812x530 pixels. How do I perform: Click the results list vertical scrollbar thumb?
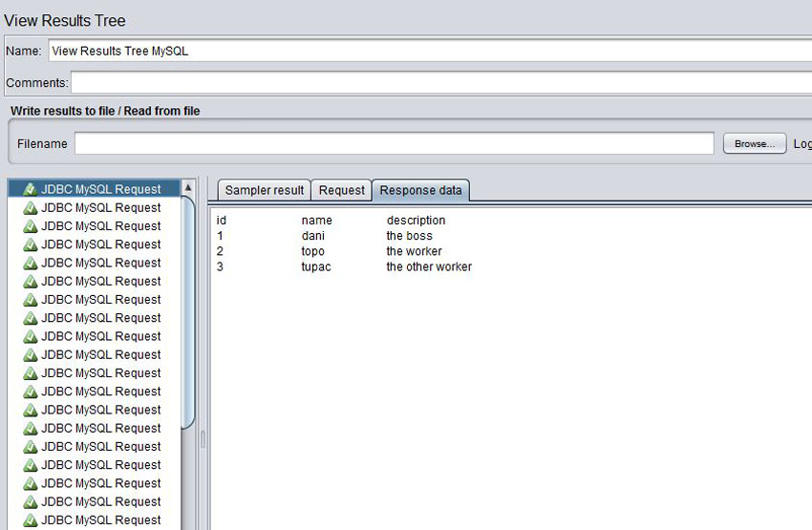(188, 306)
